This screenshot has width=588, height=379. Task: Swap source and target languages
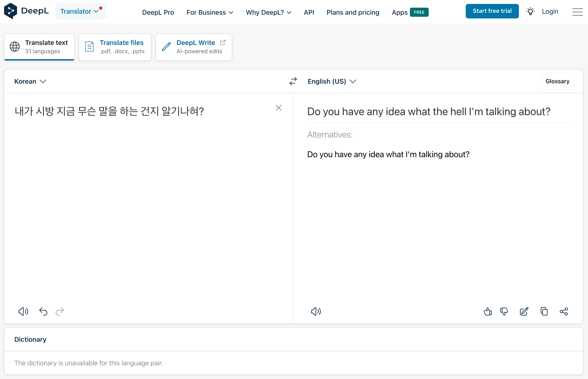(293, 81)
